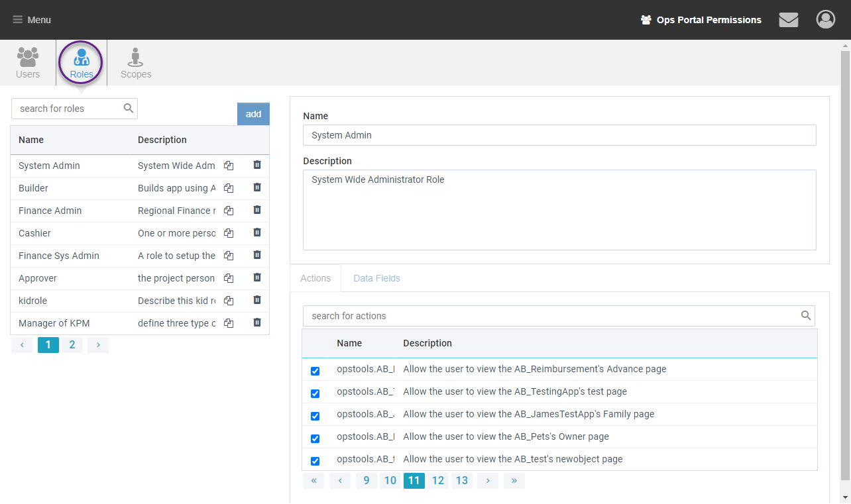The height and width of the screenshot is (504, 851).
Task: Jump to last actions page with double arrow
Action: [514, 481]
